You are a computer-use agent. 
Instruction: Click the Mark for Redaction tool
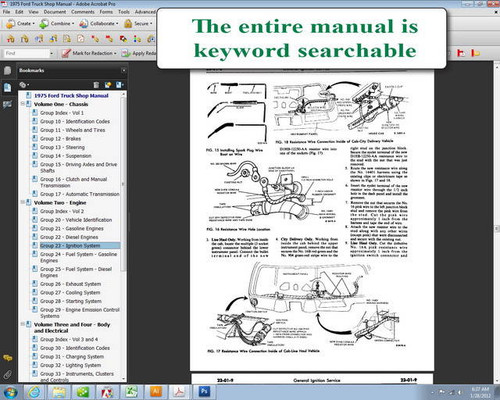[x=89, y=53]
